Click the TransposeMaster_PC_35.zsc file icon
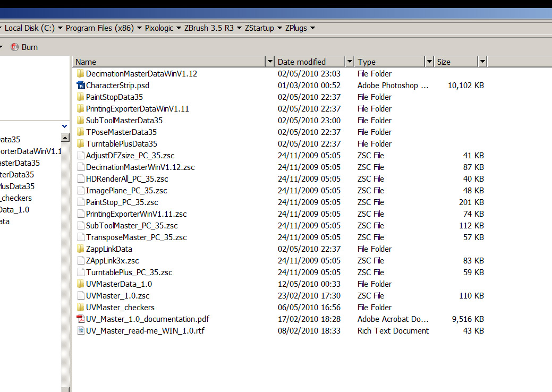 pyautogui.click(x=81, y=237)
